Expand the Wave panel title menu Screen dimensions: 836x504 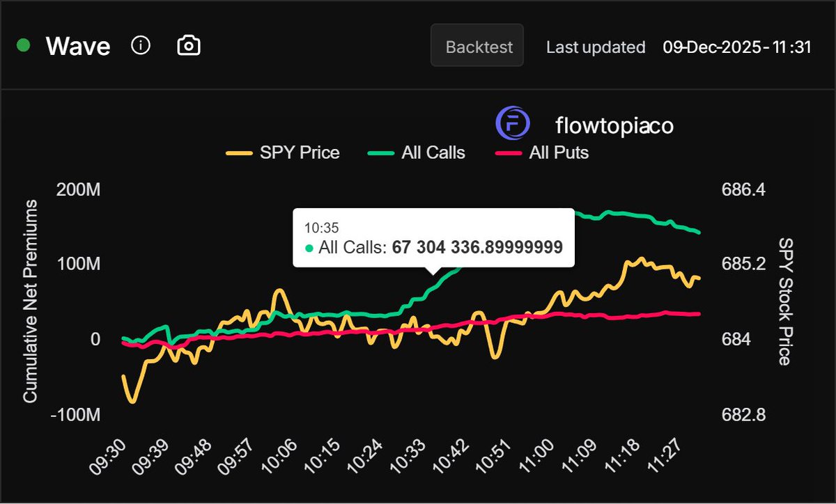[x=77, y=45]
